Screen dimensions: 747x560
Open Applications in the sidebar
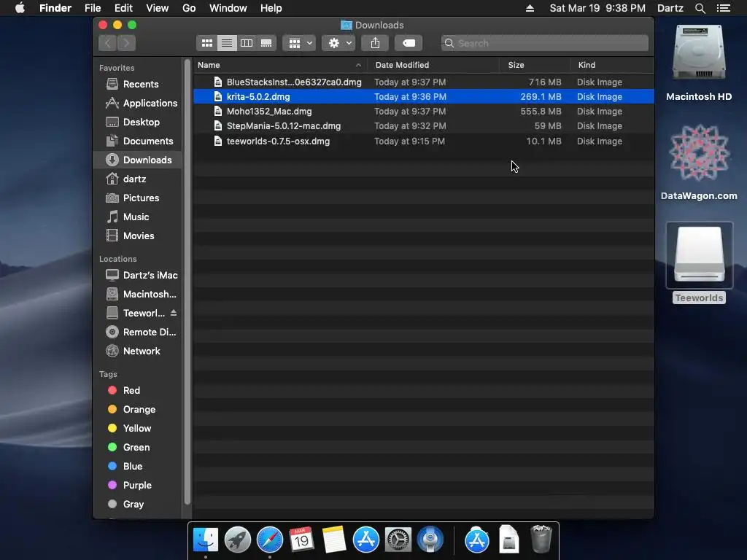[137, 104]
